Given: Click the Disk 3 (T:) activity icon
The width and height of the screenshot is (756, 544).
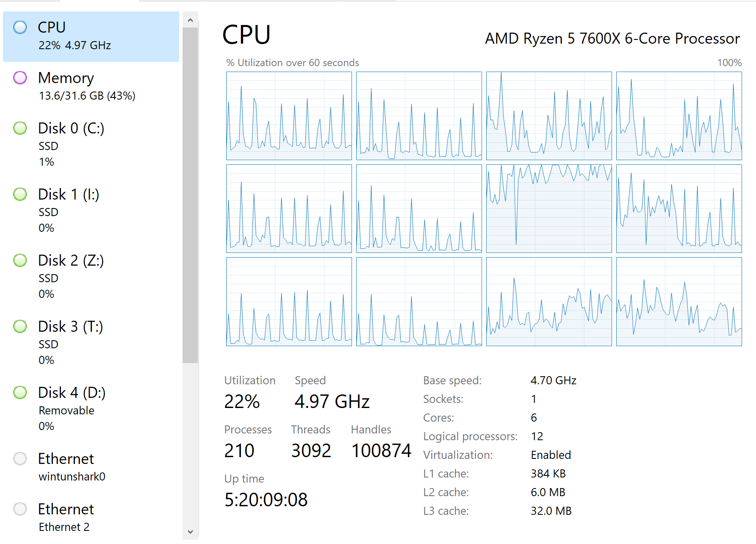Looking at the screenshot, I should (20, 326).
